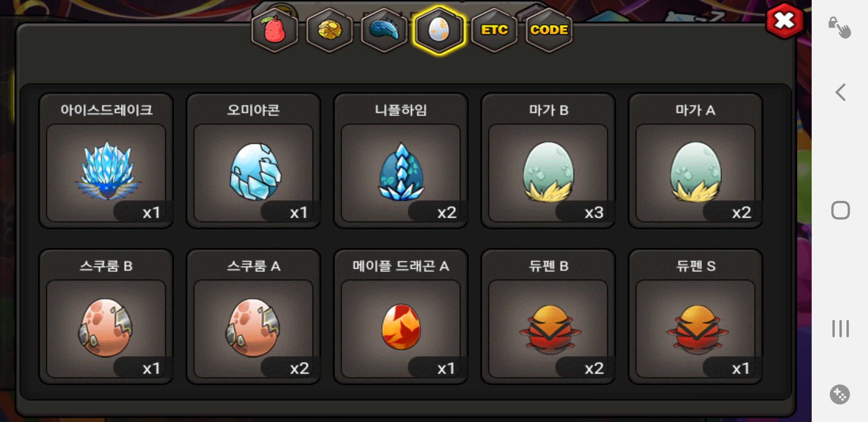Select the 메이플 드래곤 A flame egg
This screenshot has width=868, height=422.
click(401, 316)
